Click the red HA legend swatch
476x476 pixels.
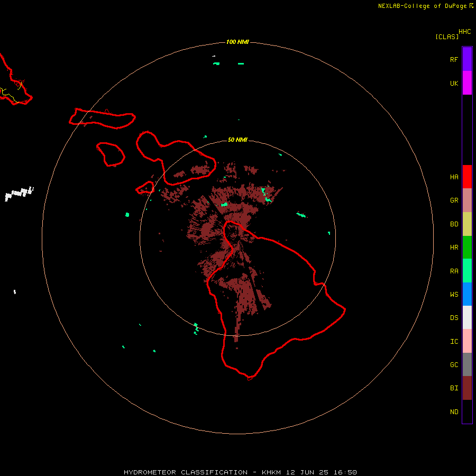[x=467, y=177]
